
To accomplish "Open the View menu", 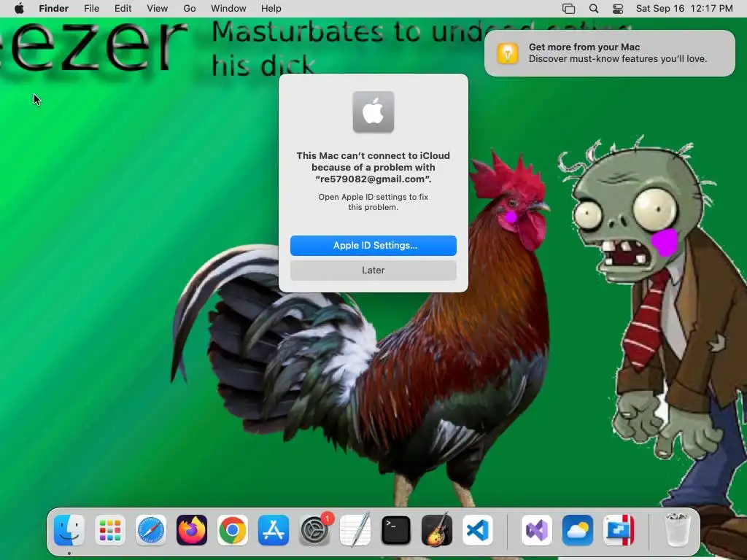I will coord(158,9).
